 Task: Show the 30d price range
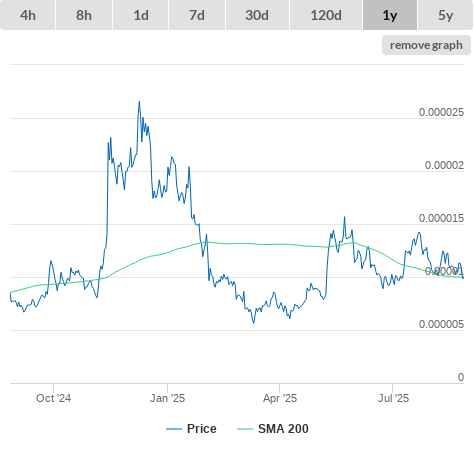tap(257, 15)
